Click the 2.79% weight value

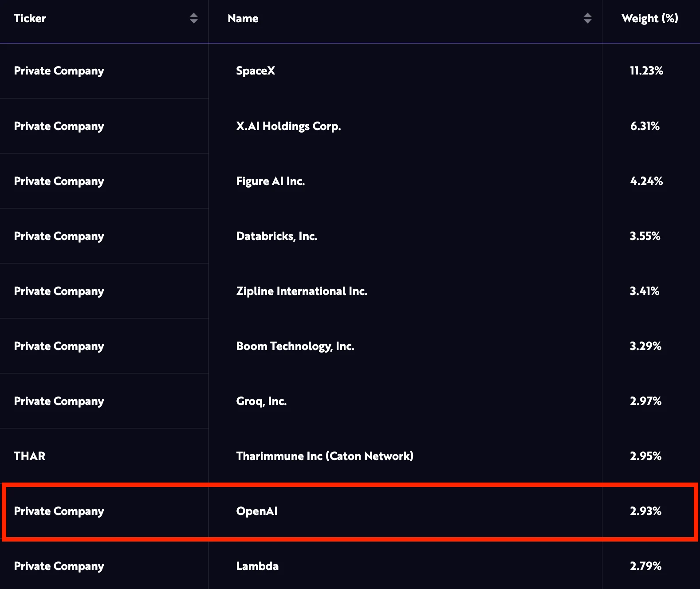[646, 566]
